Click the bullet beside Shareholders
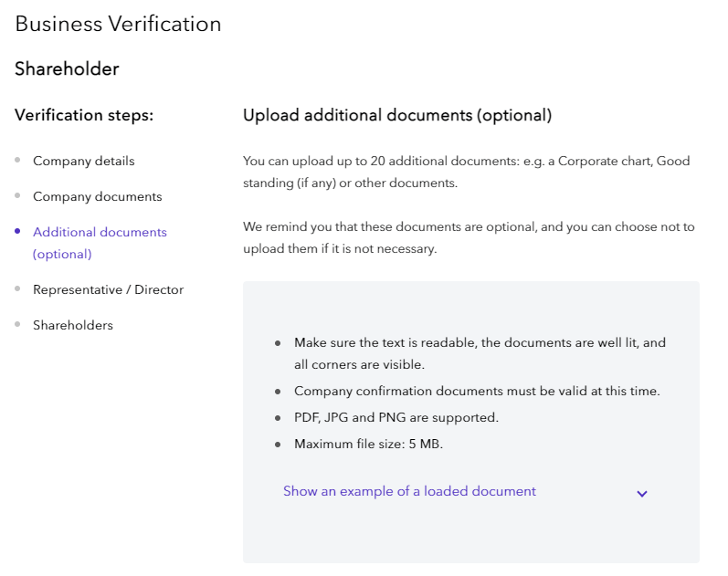Viewport: 728px width, 576px height. pos(17,325)
